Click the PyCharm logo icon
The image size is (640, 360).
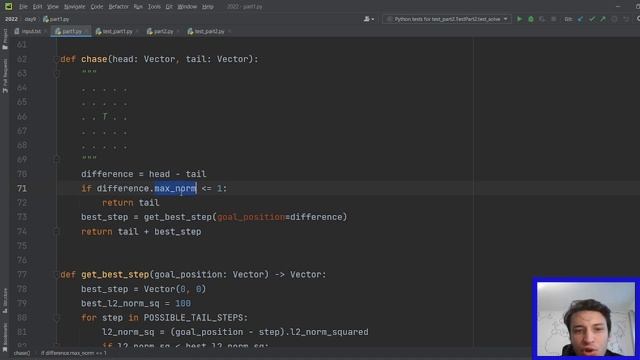[x=8, y=7]
